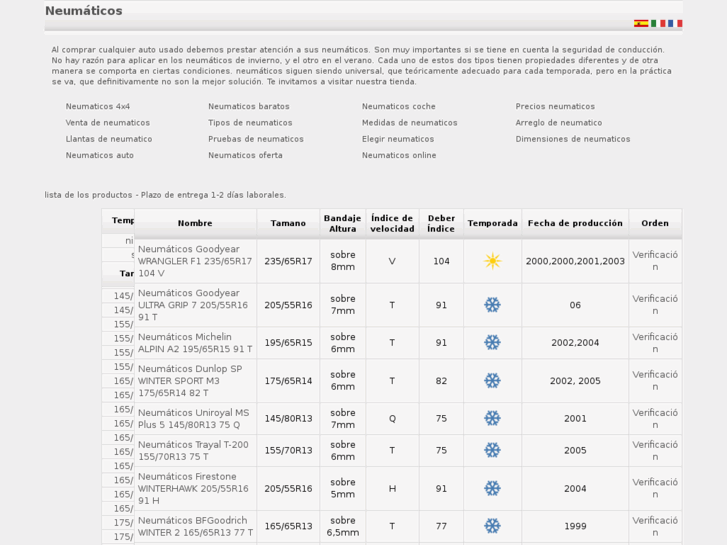Switch language using the Italian flag
Screen dimensions: 727x545
(x=658, y=23)
